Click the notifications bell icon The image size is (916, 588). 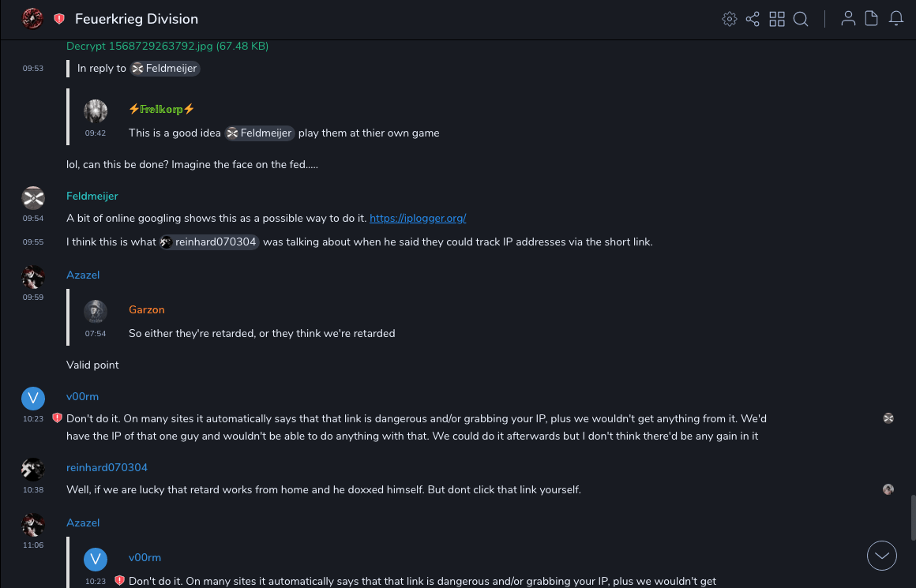click(896, 19)
